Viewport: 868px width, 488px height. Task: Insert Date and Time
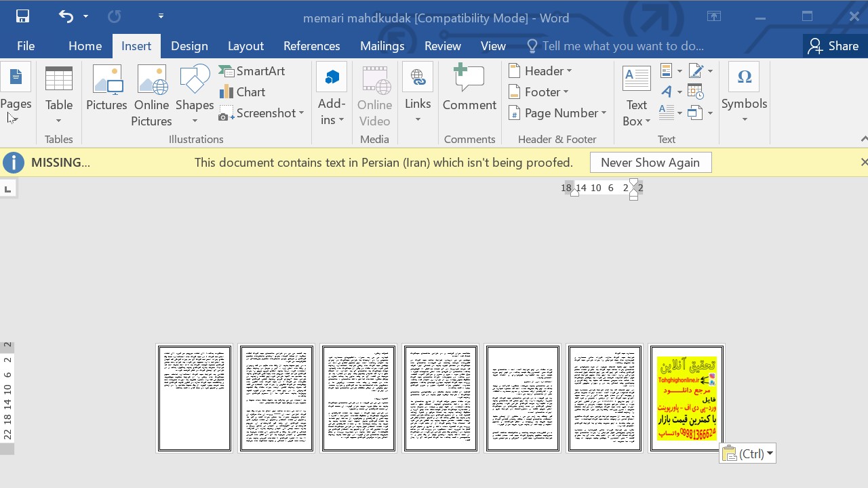[696, 91]
